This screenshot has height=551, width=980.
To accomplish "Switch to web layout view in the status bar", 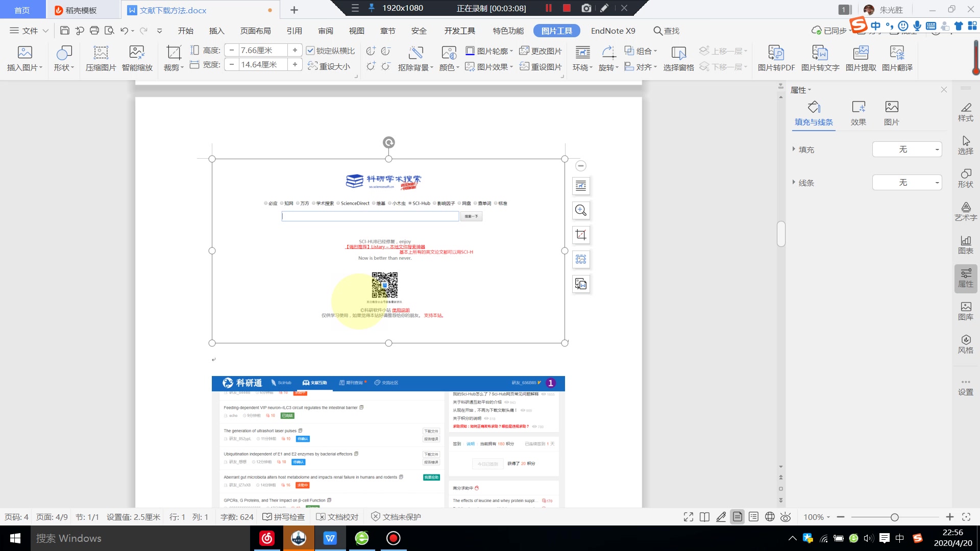I will pyautogui.click(x=770, y=517).
